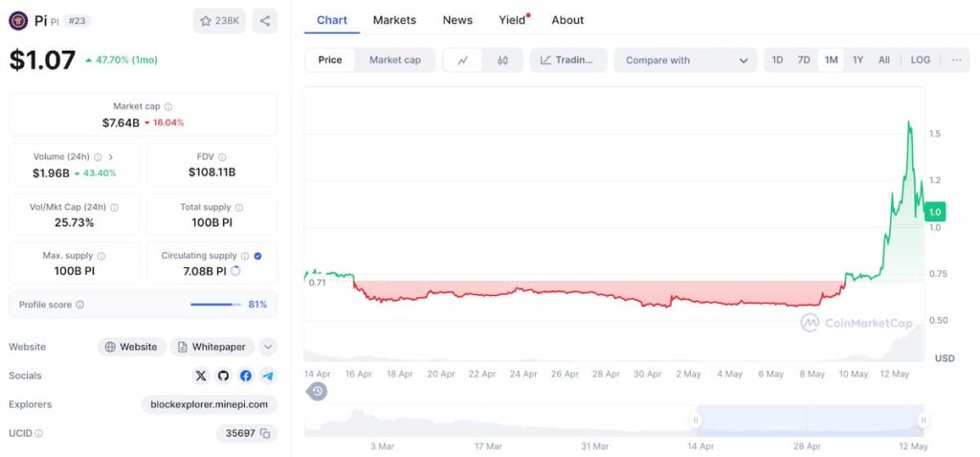Click the verified circulating supply badge
Screen dimensions: 980x457
(x=258, y=256)
